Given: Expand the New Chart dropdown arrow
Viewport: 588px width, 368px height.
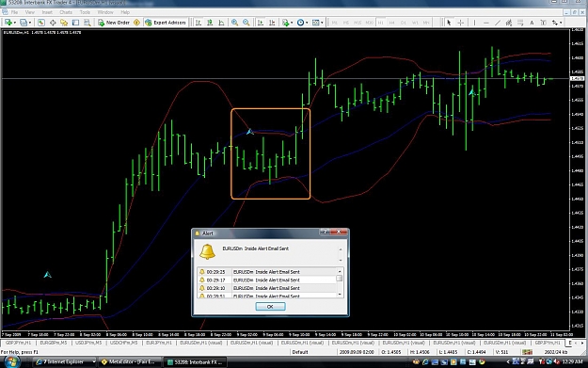Looking at the screenshot, I should point(15,23).
